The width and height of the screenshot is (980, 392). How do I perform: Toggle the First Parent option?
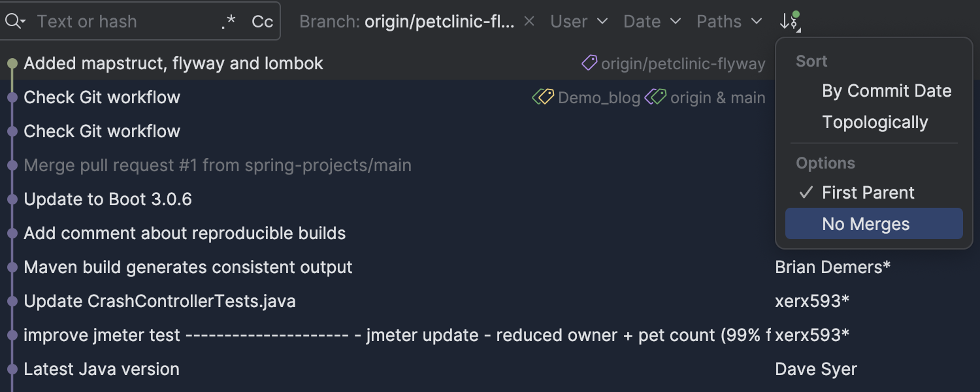pyautogui.click(x=868, y=193)
